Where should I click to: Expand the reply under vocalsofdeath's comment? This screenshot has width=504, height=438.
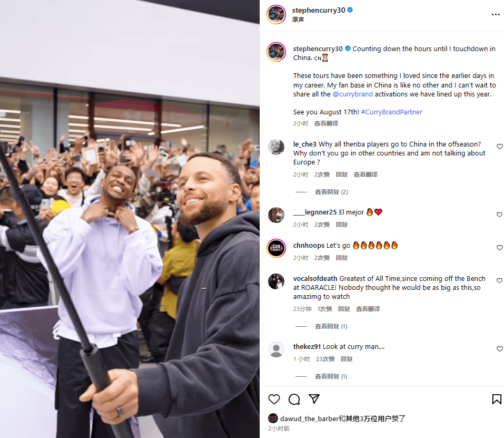pos(331,326)
